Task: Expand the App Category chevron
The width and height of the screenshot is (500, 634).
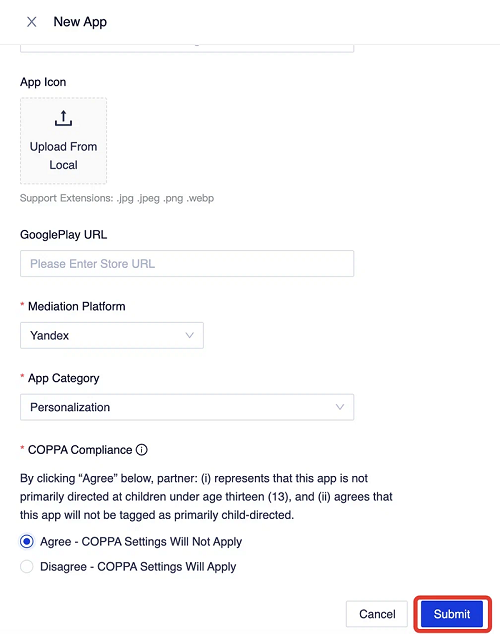Action: click(x=340, y=407)
